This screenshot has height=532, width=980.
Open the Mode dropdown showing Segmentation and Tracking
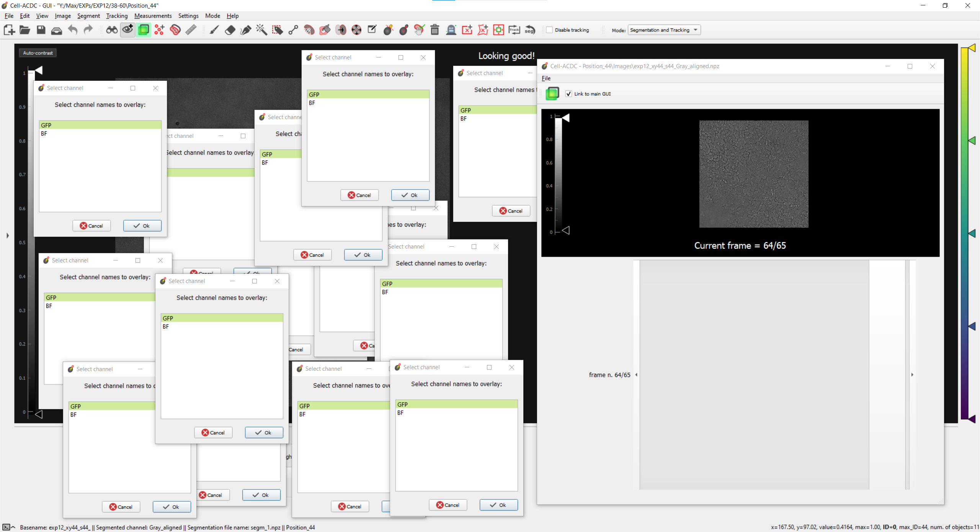(x=663, y=29)
